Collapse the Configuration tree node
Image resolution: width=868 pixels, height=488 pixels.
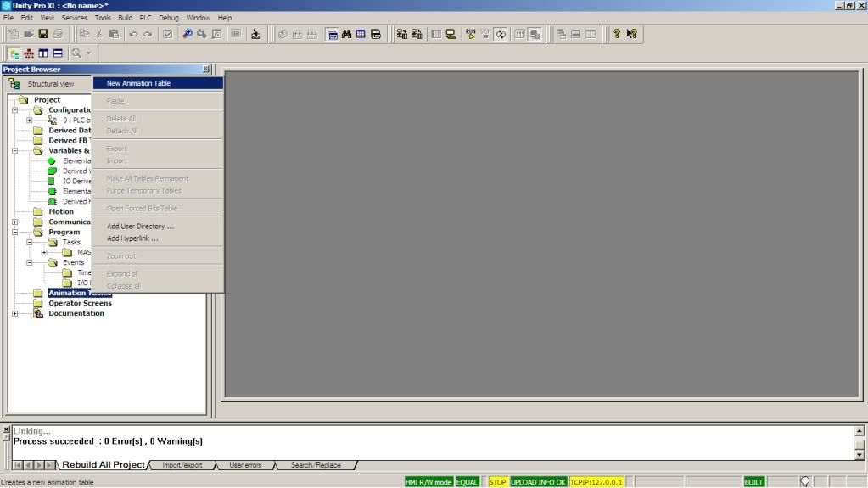pyautogui.click(x=15, y=109)
